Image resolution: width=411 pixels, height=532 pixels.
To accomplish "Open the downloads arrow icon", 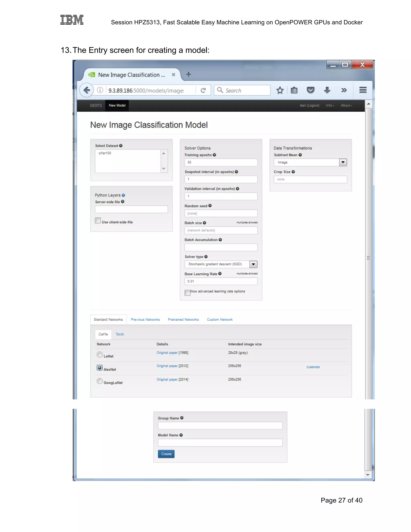I will [x=327, y=90].
